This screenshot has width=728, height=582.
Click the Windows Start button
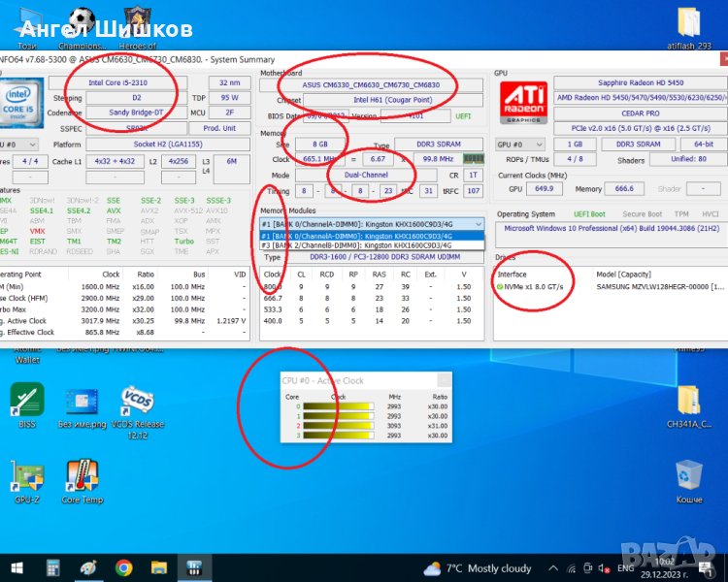click(17, 567)
